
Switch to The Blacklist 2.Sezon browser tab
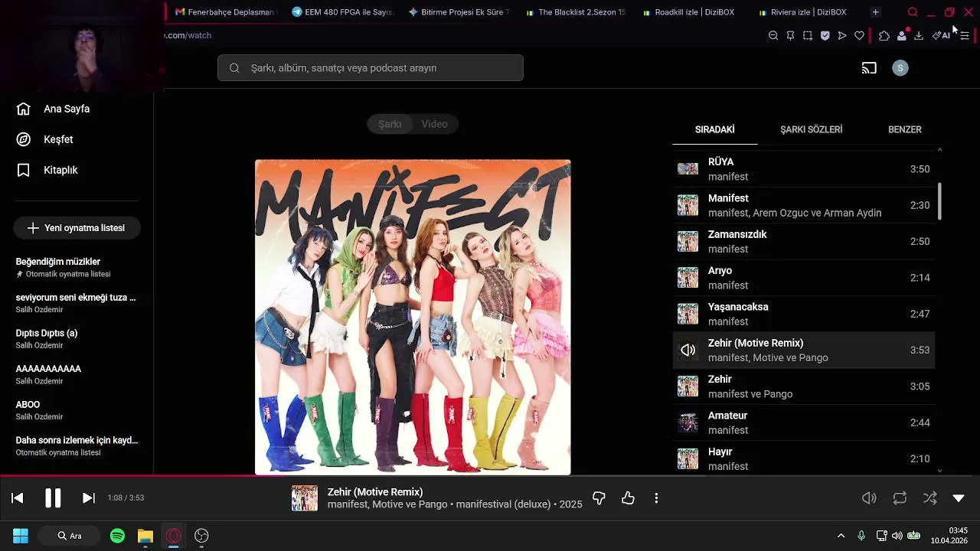pyautogui.click(x=576, y=12)
